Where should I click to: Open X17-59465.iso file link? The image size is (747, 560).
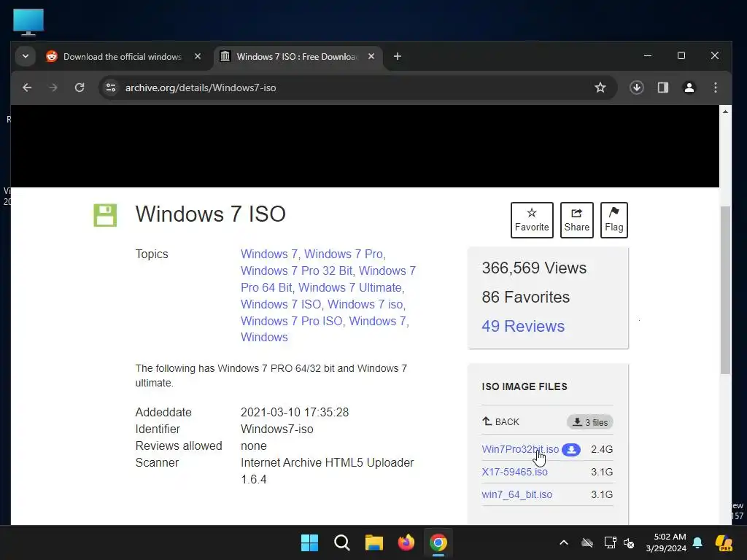point(514,472)
